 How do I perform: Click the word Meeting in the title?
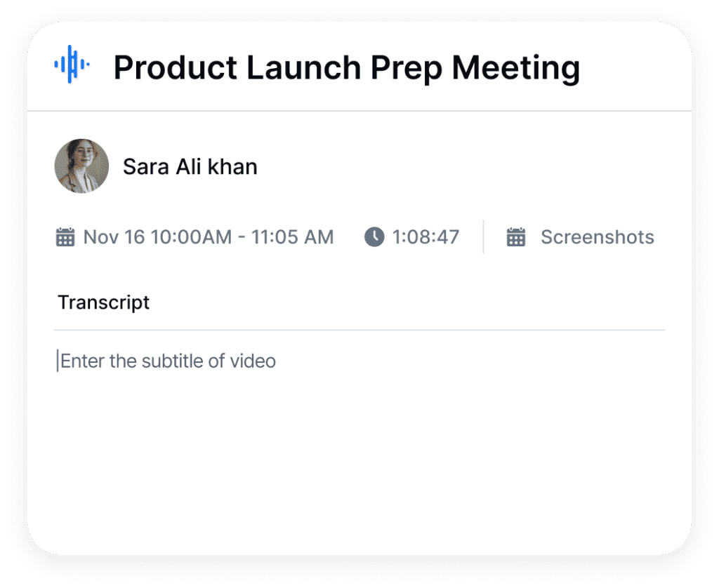pyautogui.click(x=515, y=68)
